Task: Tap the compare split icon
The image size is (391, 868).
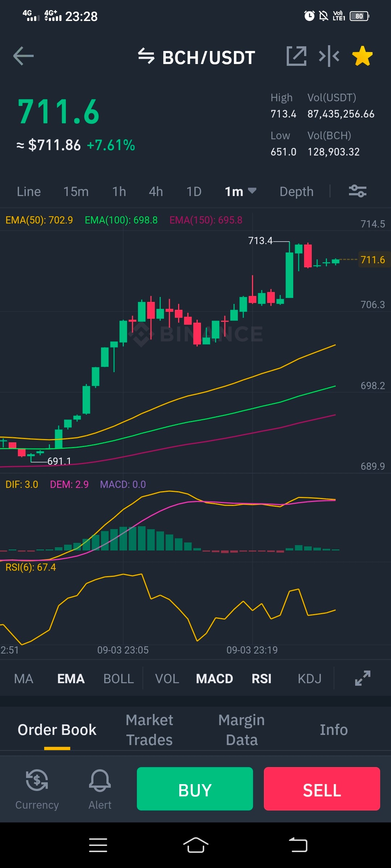Action: (329, 56)
